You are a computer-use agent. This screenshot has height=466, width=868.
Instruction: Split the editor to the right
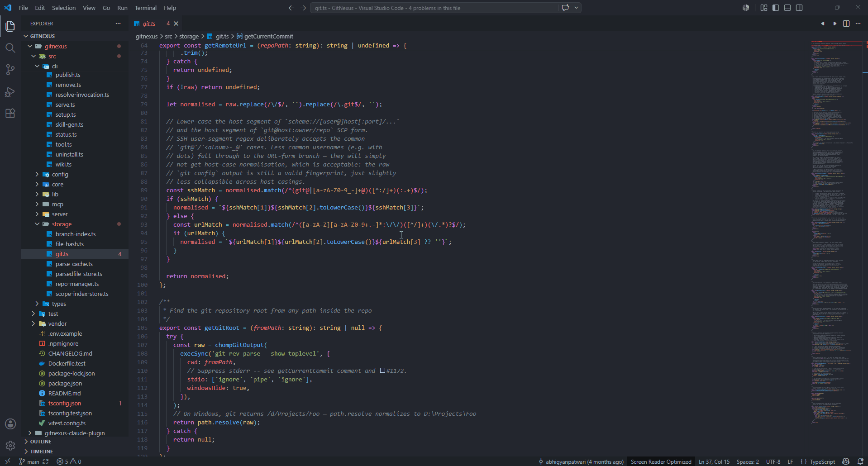point(846,24)
